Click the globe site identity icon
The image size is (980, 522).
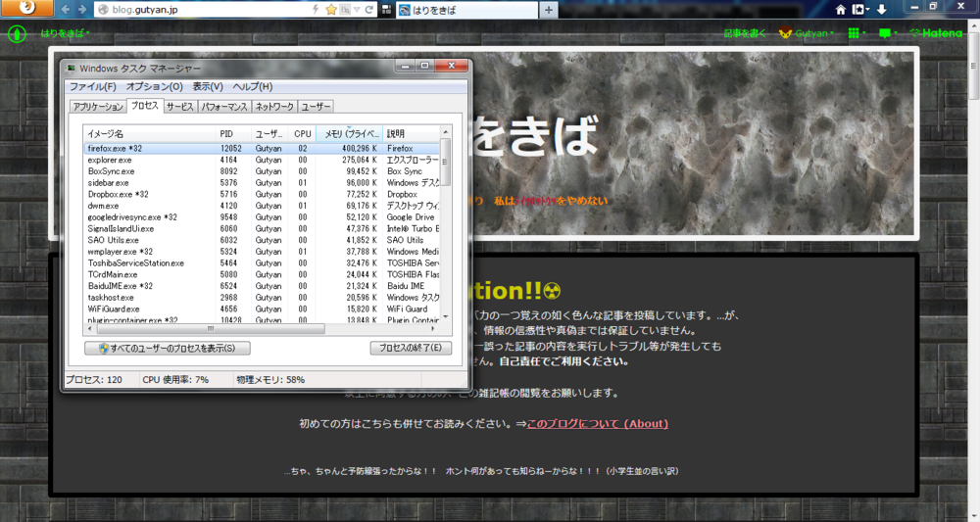pyautogui.click(x=104, y=10)
